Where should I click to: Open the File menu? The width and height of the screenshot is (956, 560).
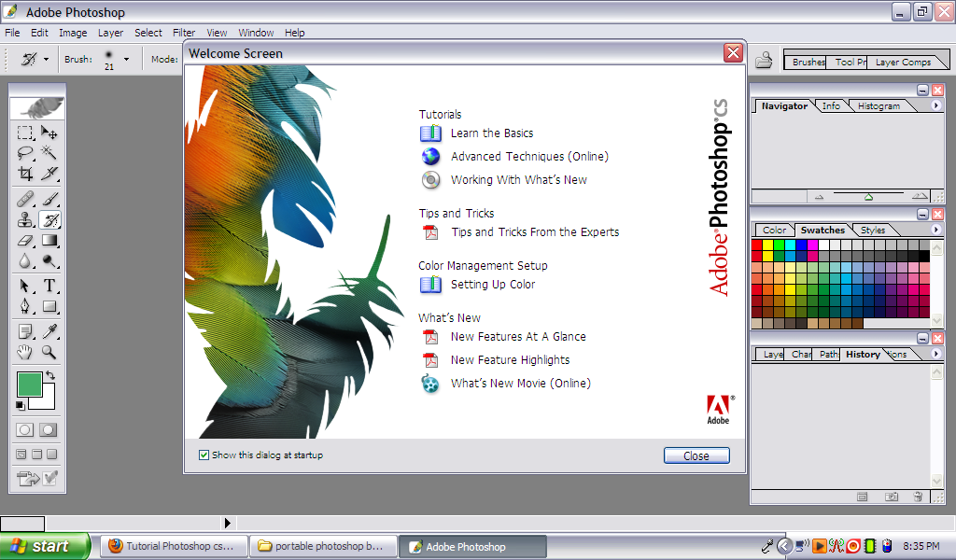tap(12, 33)
